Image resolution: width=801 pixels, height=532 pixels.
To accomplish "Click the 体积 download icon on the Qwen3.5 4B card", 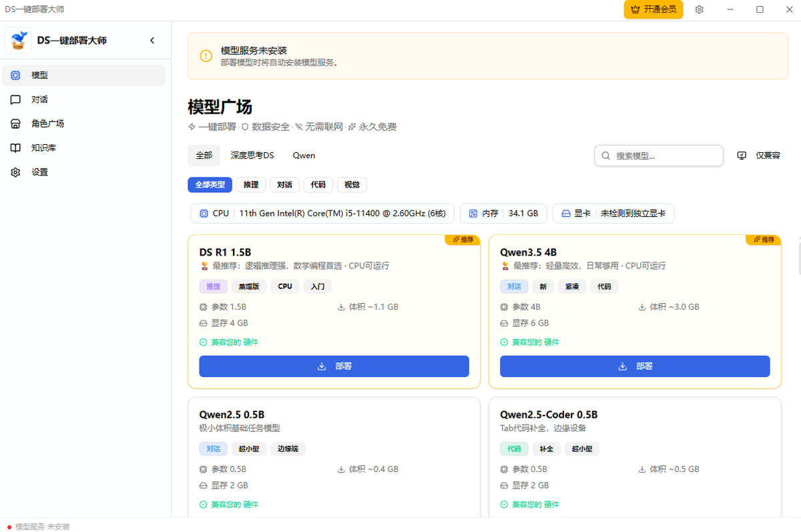I will (x=643, y=307).
